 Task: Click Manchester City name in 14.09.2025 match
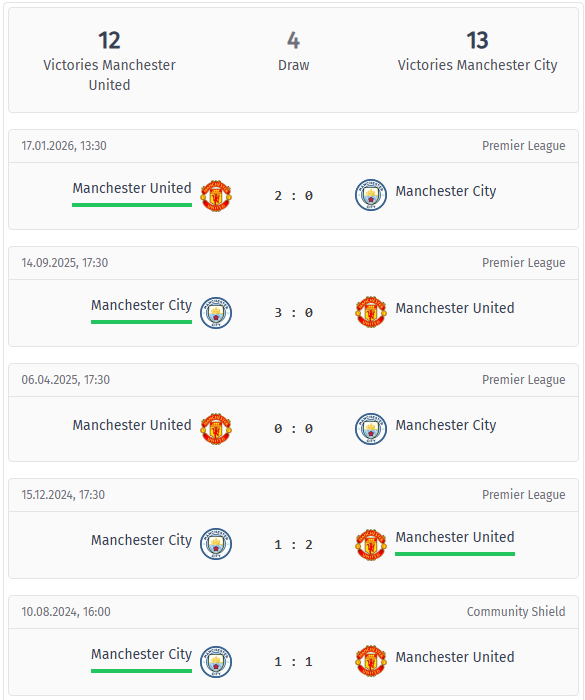click(x=141, y=305)
